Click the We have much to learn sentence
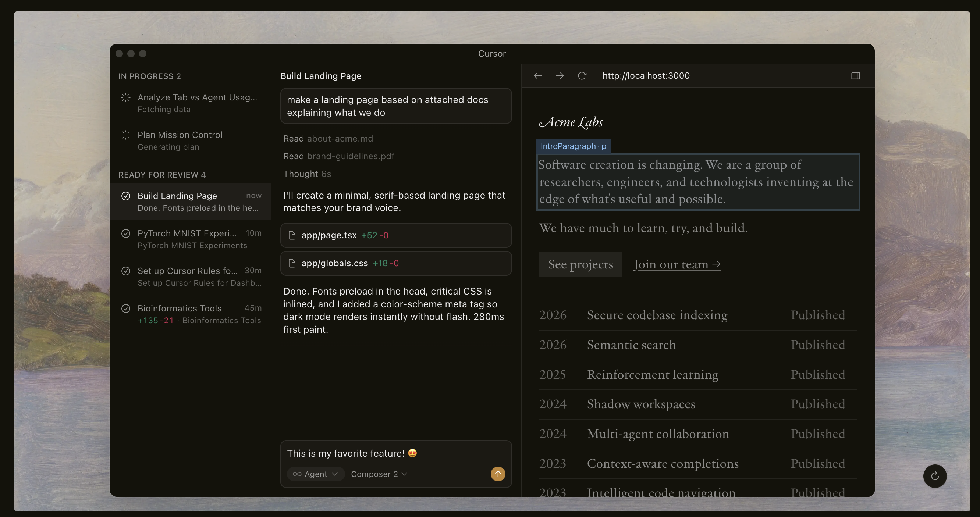The width and height of the screenshot is (980, 517). pyautogui.click(x=643, y=228)
